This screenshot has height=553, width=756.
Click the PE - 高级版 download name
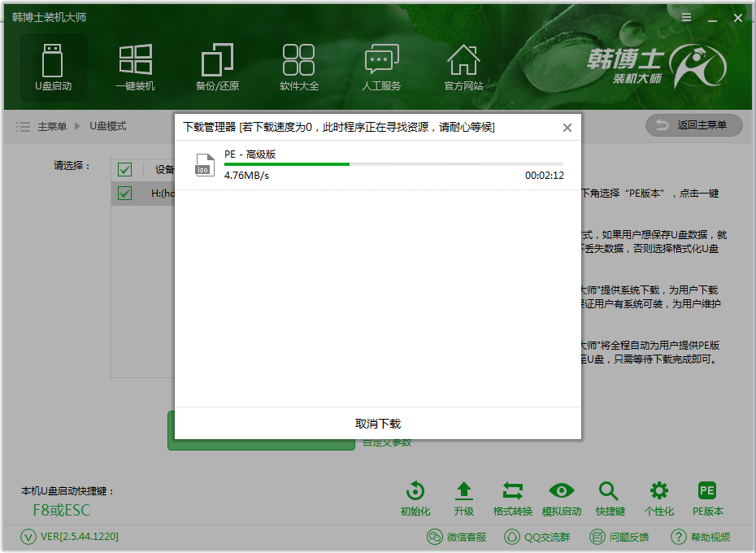tap(250, 155)
